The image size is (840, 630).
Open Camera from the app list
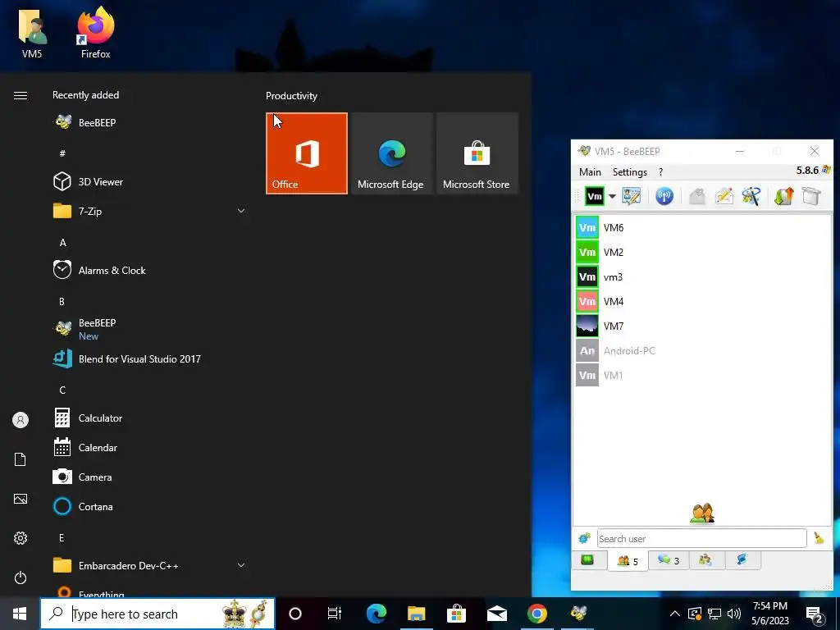[x=150, y=477]
